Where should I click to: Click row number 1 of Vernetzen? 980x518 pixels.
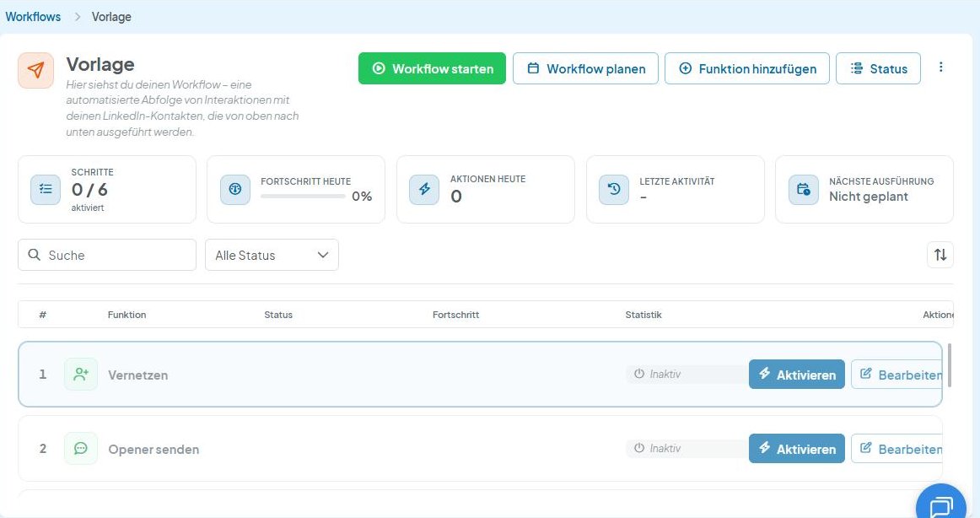[x=42, y=375]
